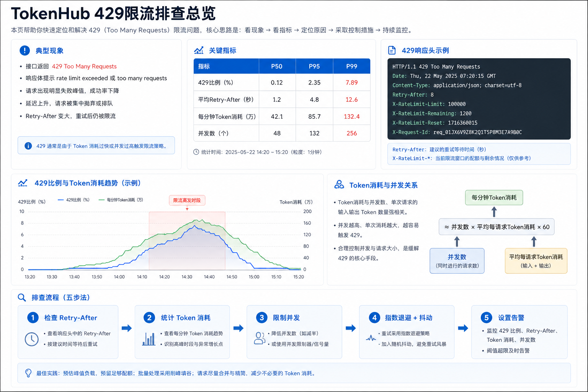Click the step 3 number badge
This screenshot has width=588, height=392.
[262, 317]
